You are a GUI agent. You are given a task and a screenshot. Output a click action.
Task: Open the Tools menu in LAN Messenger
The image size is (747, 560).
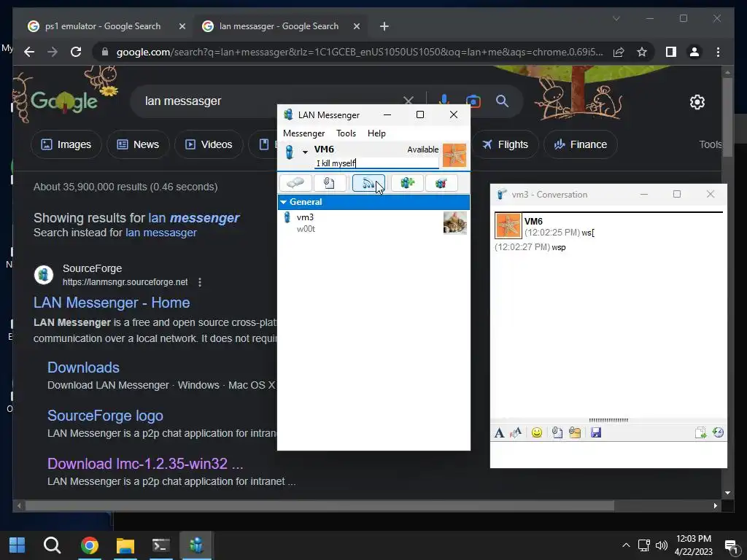click(x=346, y=133)
